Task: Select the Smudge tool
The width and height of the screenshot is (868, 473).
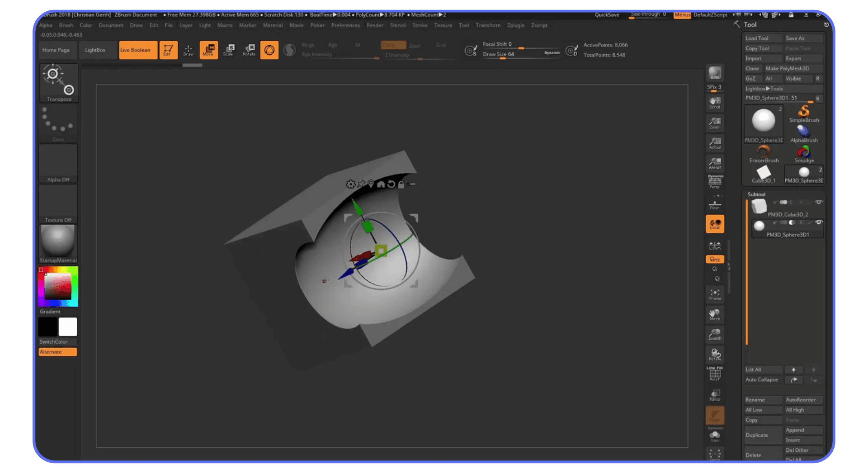Action: pos(804,154)
